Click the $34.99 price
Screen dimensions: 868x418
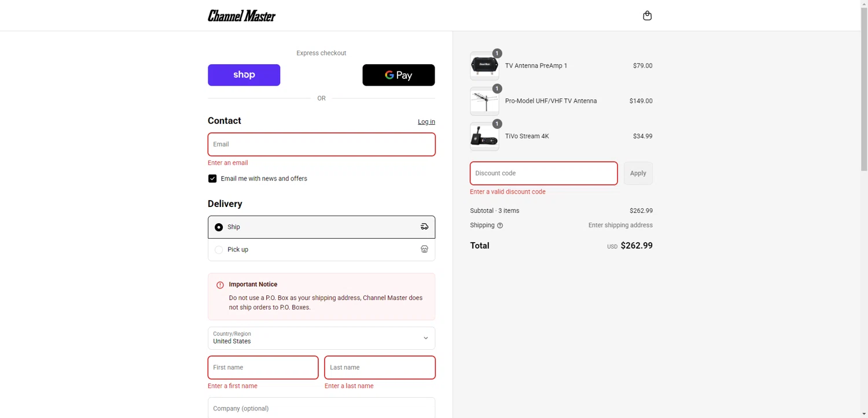coord(642,136)
